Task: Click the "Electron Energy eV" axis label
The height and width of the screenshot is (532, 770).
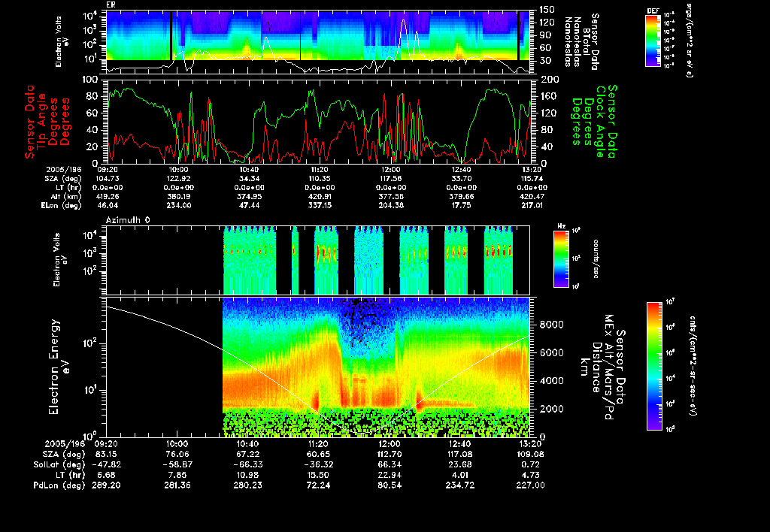Action: pyautogui.click(x=59, y=367)
